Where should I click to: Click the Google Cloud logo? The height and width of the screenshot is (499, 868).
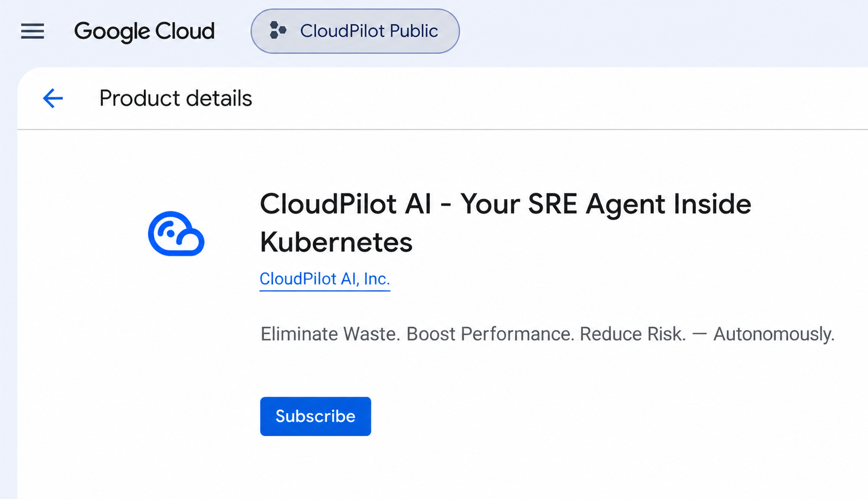click(x=144, y=31)
